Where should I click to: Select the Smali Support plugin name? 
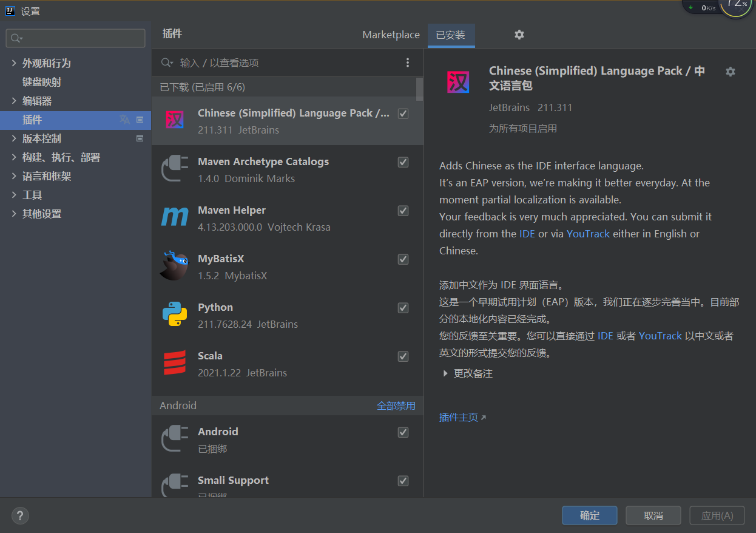(233, 480)
